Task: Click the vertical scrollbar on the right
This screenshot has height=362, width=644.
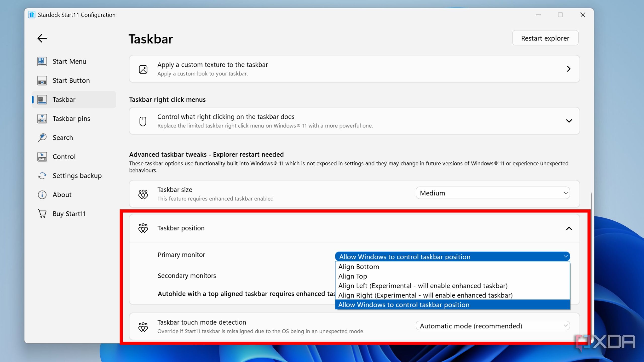Action: [591, 266]
